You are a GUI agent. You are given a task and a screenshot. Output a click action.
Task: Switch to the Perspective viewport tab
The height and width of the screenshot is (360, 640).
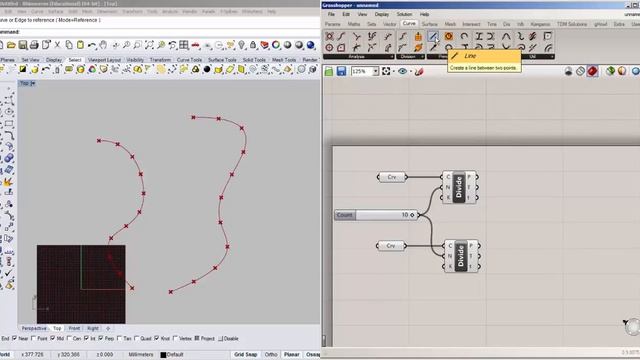(34, 328)
